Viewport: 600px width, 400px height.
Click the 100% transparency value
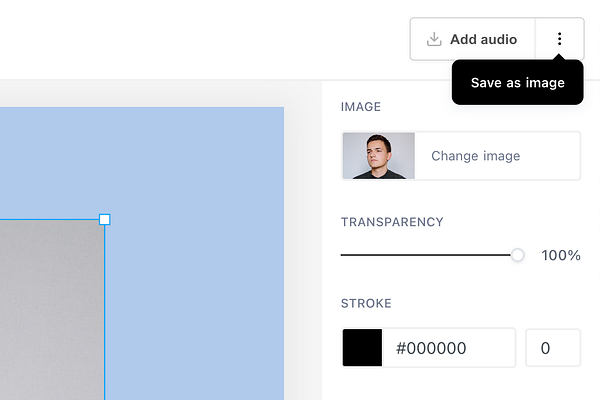coord(561,255)
